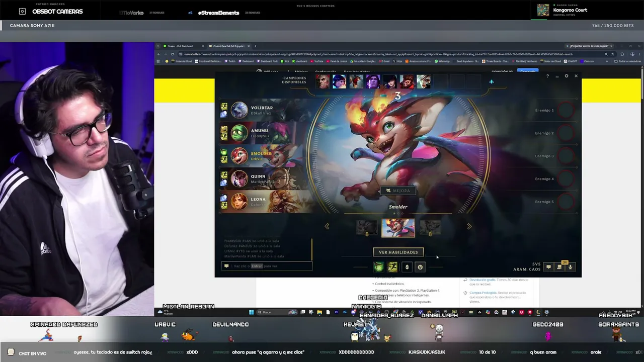Toggle the voice microphone icon
644x362 pixels.
click(570, 267)
